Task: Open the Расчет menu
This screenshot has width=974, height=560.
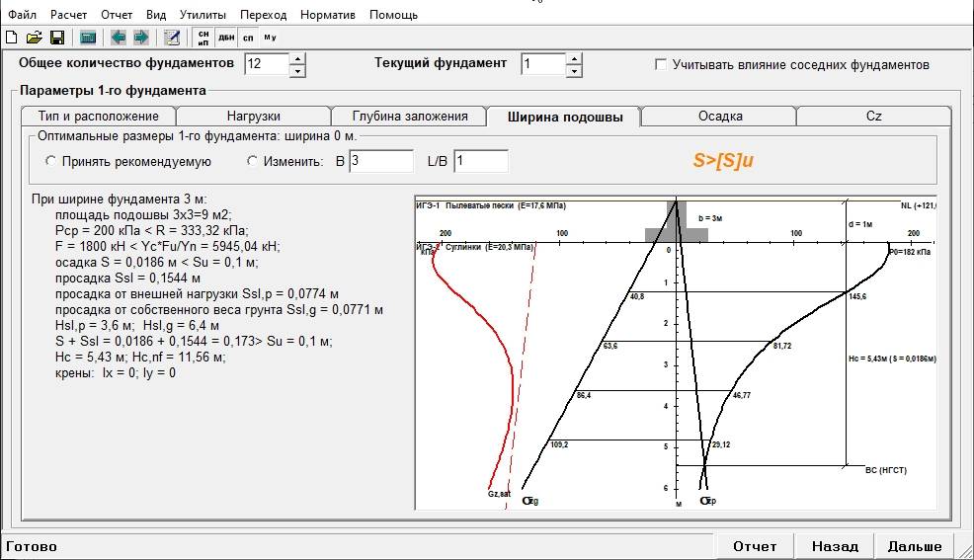Action: click(68, 14)
